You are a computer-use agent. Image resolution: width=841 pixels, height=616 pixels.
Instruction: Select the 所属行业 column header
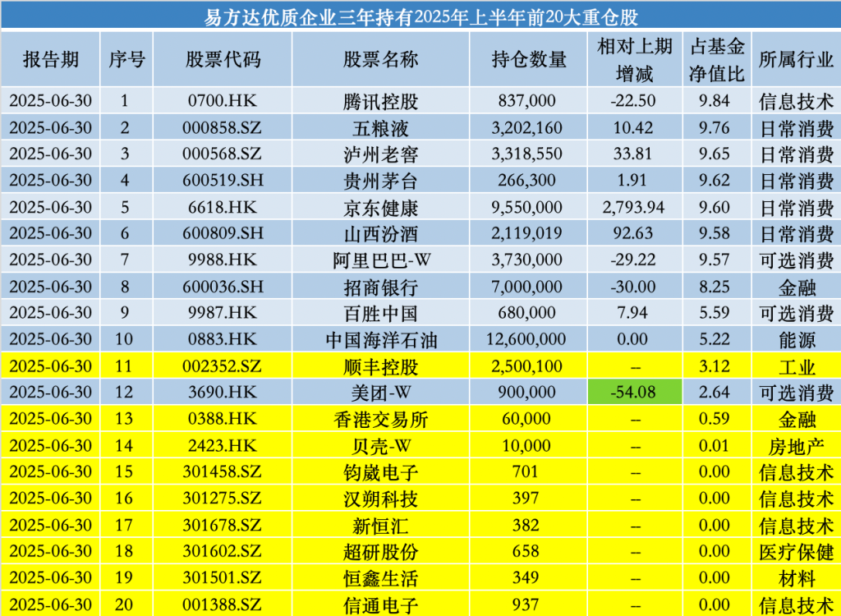click(x=796, y=60)
